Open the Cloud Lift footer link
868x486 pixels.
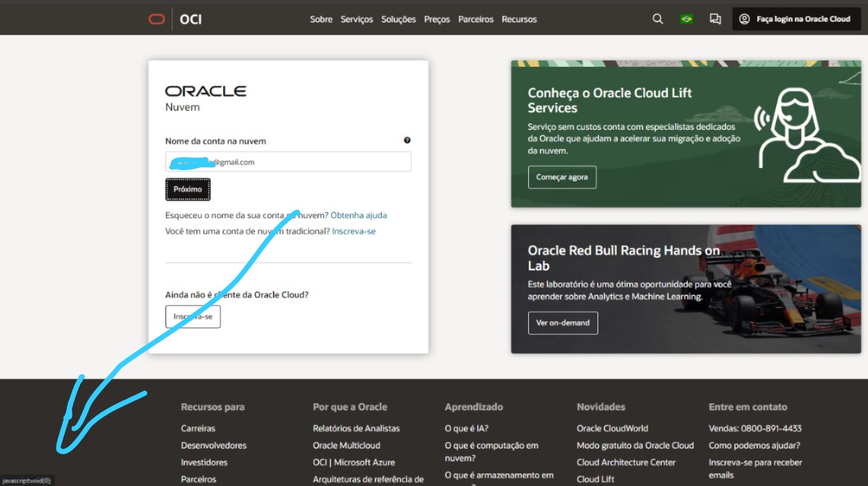[596, 479]
